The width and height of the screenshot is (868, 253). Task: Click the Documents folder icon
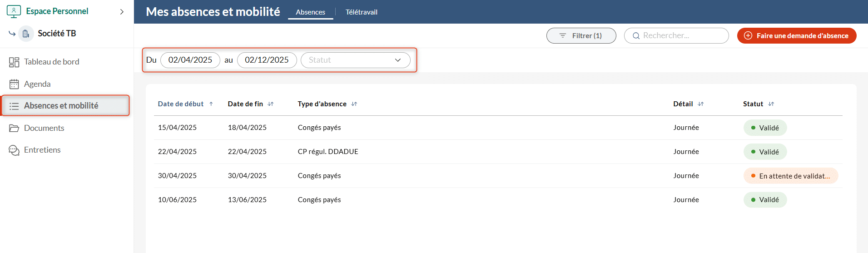14,128
